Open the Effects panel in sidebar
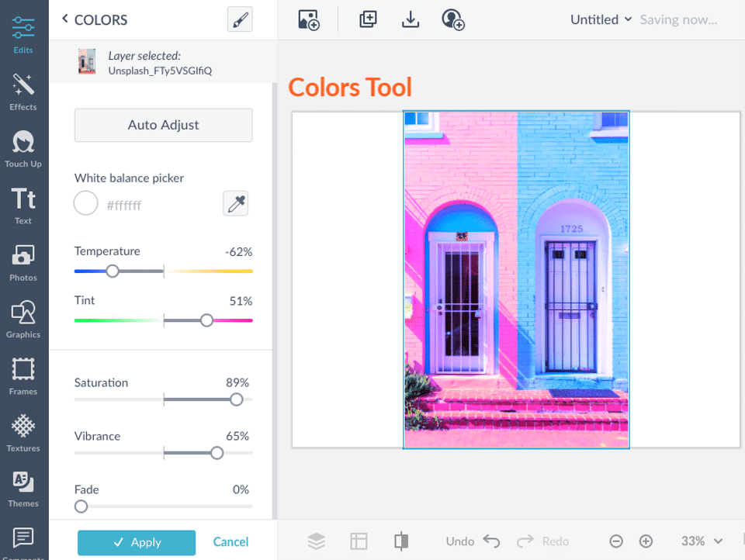Screen dimensions: 745x560 pos(23,92)
